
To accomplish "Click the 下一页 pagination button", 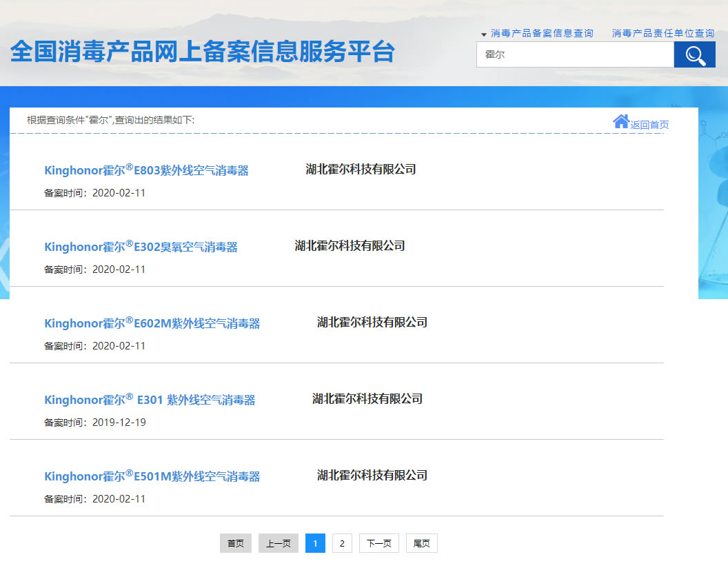I will [x=378, y=543].
